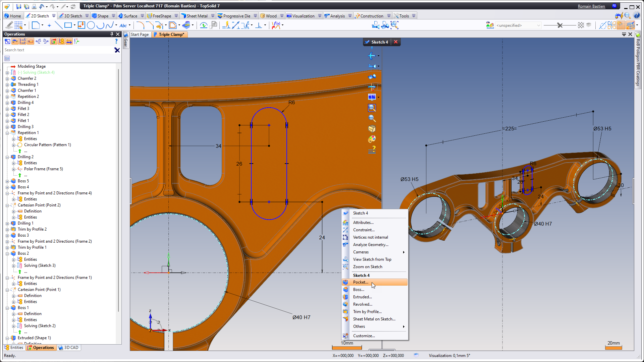Select the Circle sketch tool
The height and width of the screenshot is (362, 644).
pos(91,25)
